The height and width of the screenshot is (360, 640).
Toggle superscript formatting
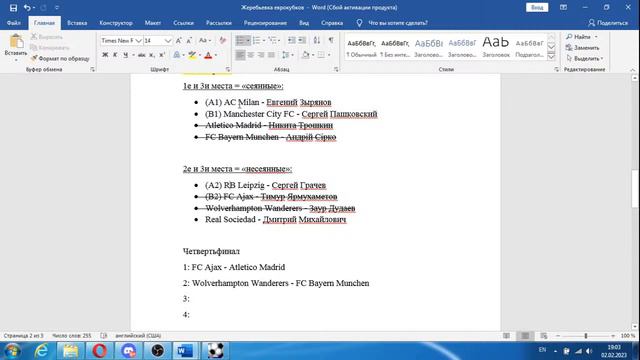162,55
